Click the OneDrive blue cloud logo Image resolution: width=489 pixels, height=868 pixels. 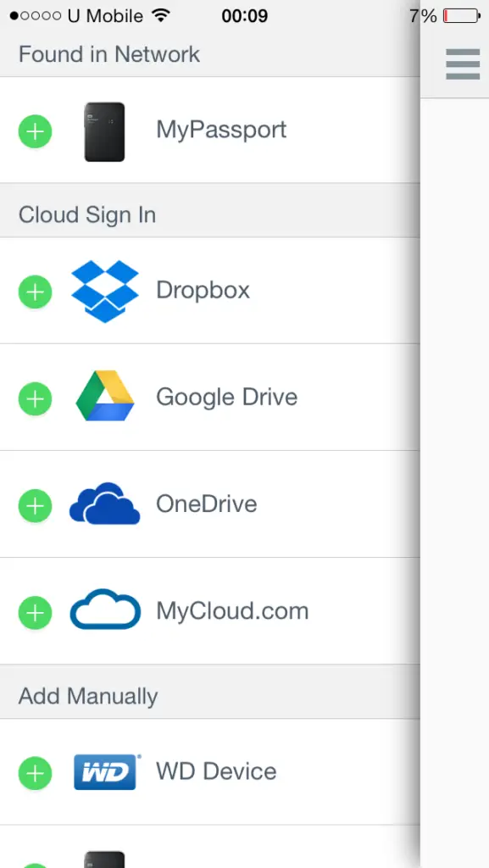104,504
